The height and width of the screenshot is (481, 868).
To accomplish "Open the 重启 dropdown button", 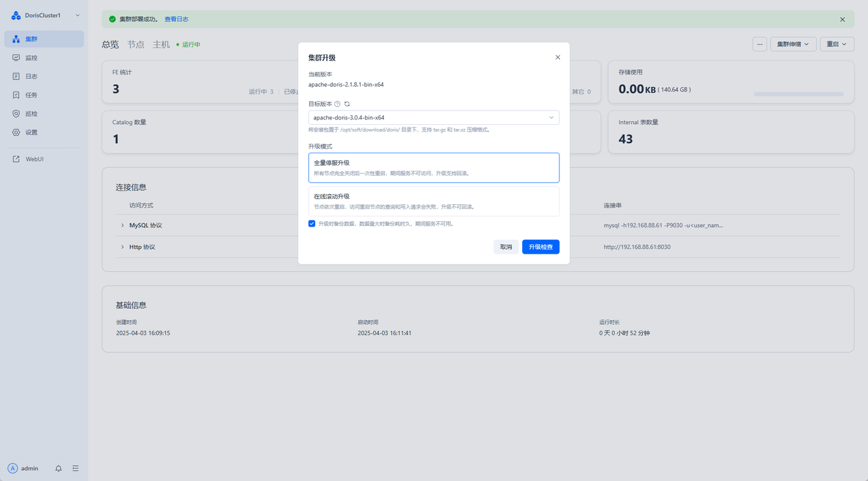I will point(837,43).
